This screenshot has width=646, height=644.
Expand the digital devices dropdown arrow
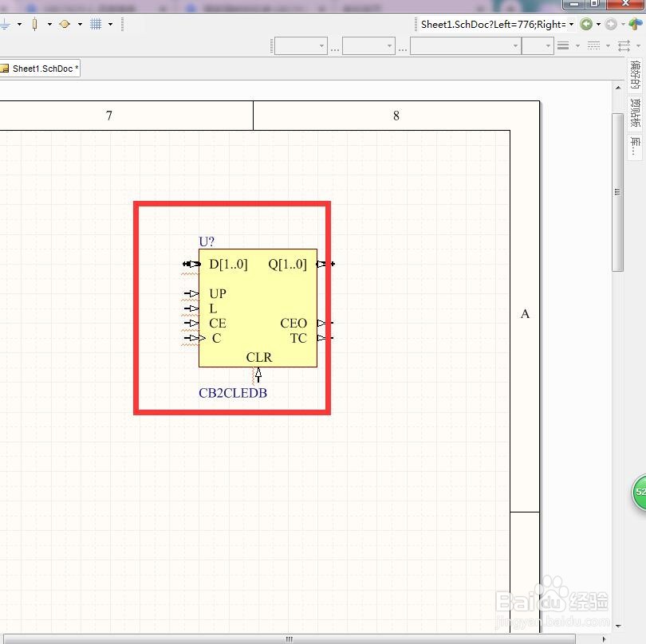(50, 24)
